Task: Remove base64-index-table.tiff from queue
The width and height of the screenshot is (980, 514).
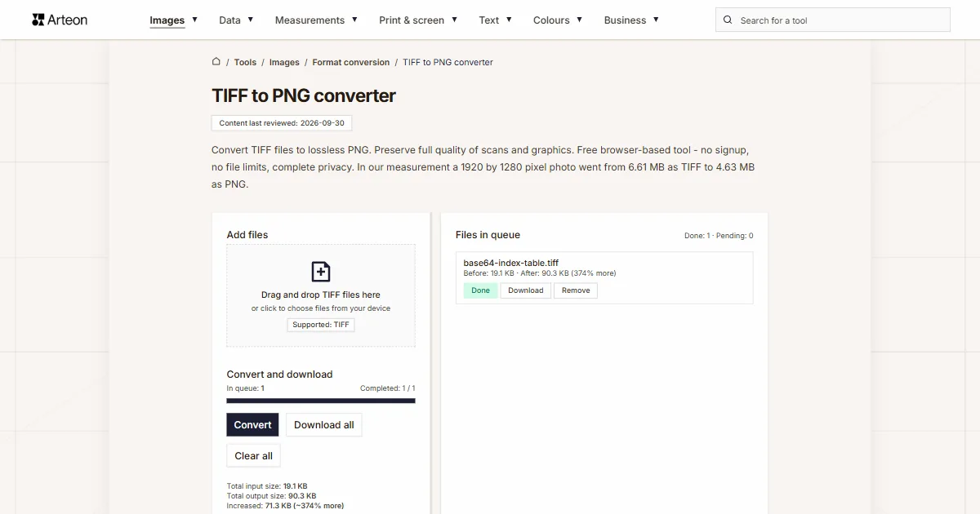Action: coord(576,290)
